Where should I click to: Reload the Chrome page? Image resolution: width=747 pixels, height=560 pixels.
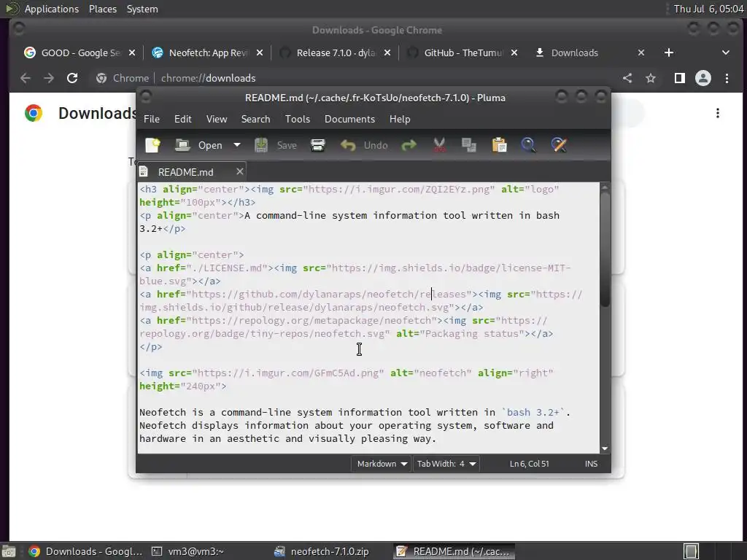[72, 78]
